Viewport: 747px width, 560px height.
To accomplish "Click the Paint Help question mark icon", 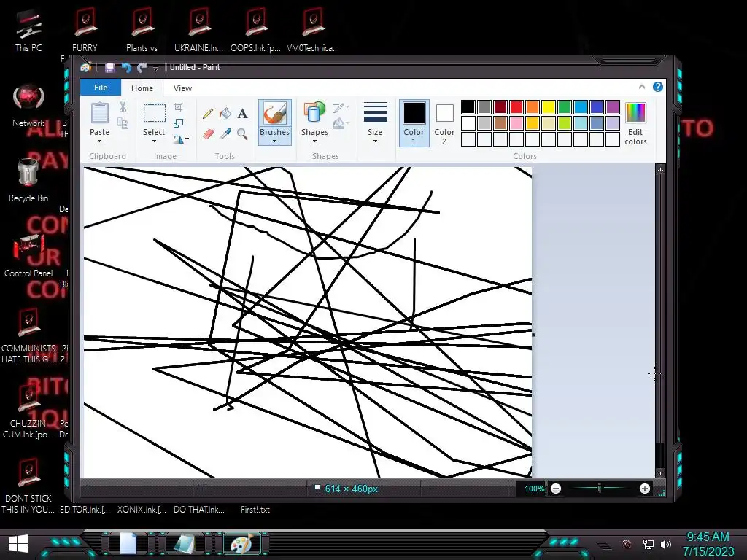I will 658,87.
